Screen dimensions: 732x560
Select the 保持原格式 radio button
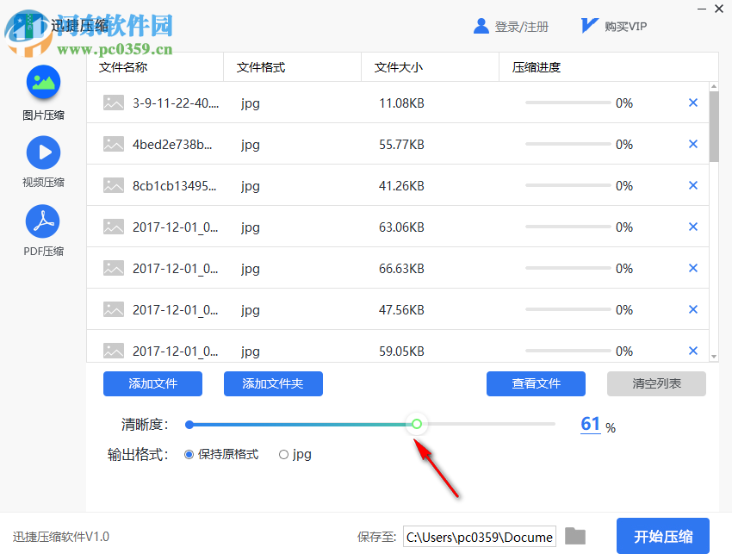tap(187, 454)
